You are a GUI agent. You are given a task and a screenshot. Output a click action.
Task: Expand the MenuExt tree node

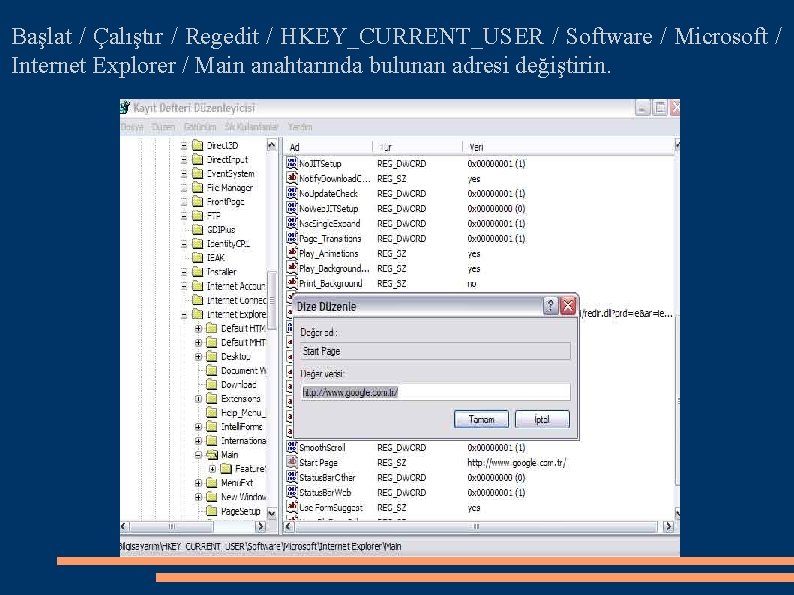[198, 483]
